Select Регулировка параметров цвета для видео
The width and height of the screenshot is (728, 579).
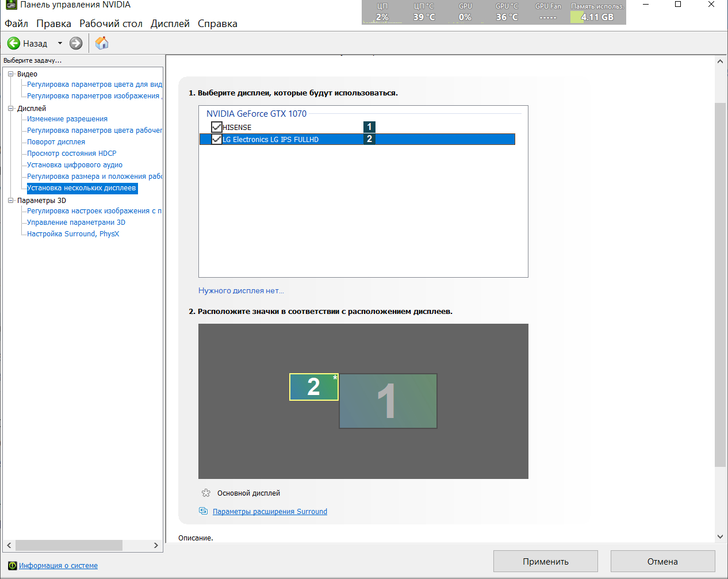coord(94,85)
